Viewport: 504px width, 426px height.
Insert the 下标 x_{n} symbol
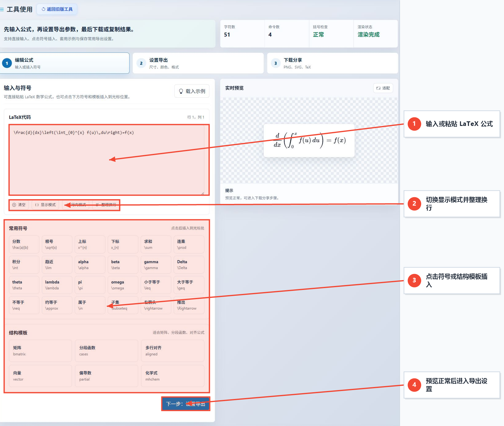[x=123, y=244]
